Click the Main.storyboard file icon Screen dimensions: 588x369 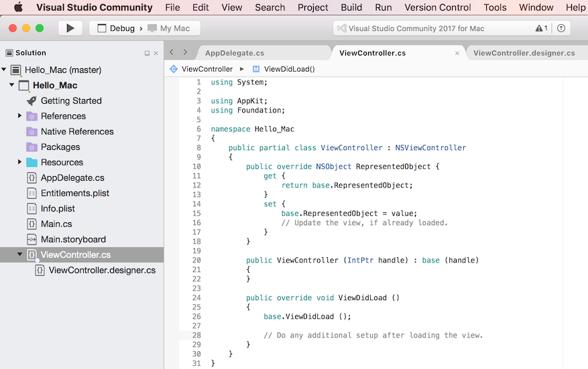32,240
